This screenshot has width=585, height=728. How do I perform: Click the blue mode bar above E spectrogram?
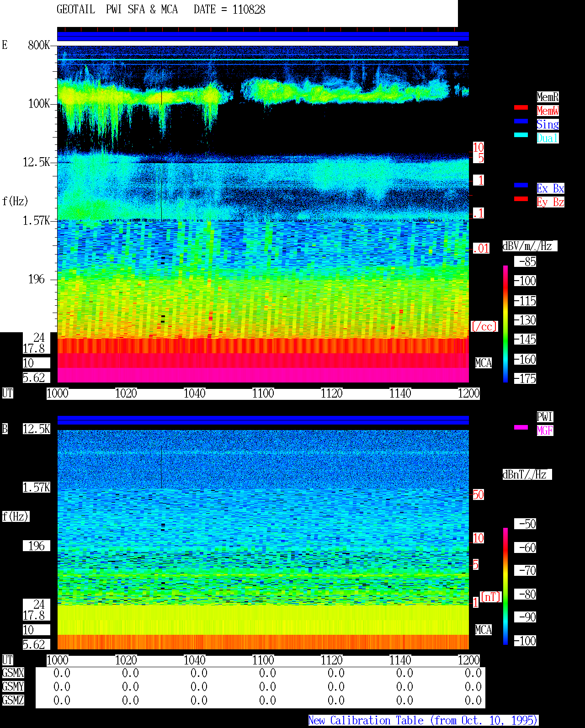click(263, 36)
